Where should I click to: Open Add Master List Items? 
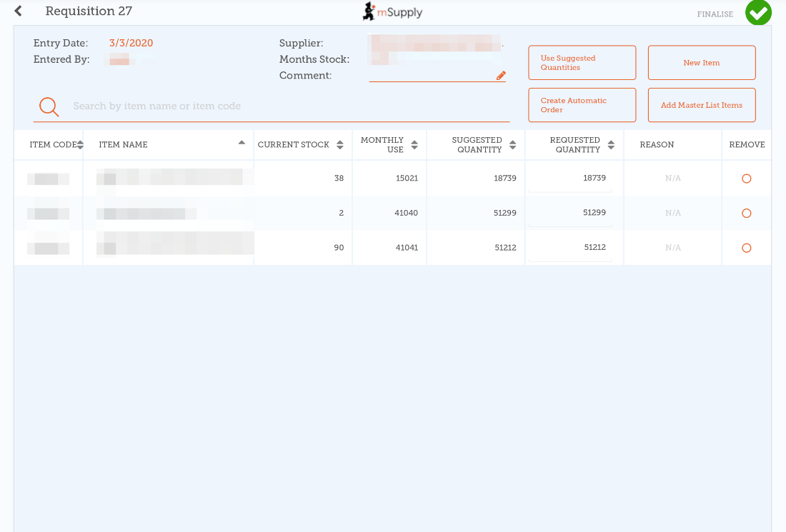(x=701, y=105)
